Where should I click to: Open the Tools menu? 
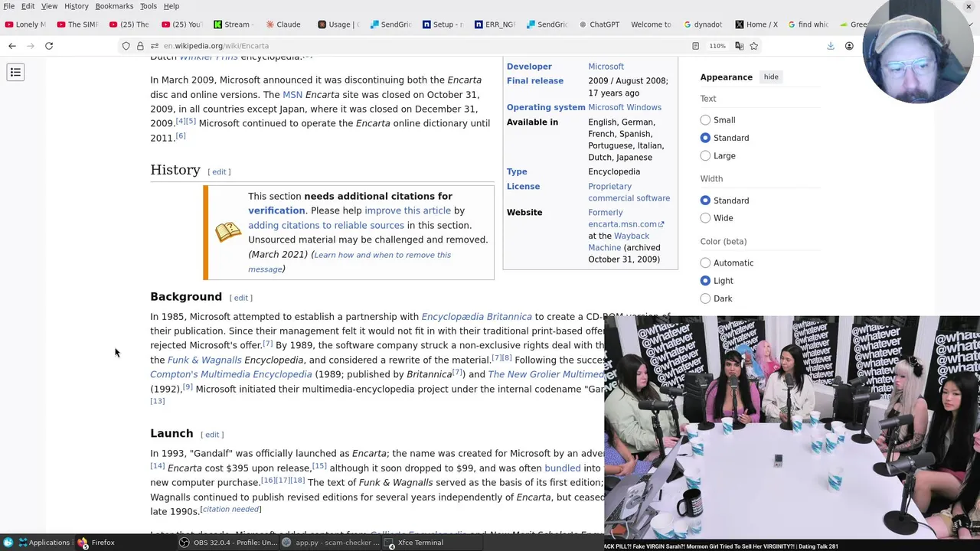pyautogui.click(x=148, y=6)
